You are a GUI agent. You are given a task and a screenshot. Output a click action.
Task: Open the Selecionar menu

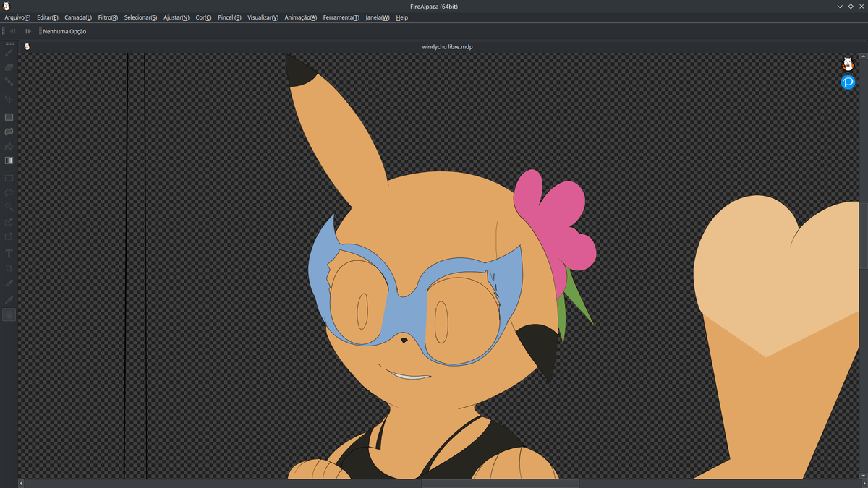(x=140, y=17)
